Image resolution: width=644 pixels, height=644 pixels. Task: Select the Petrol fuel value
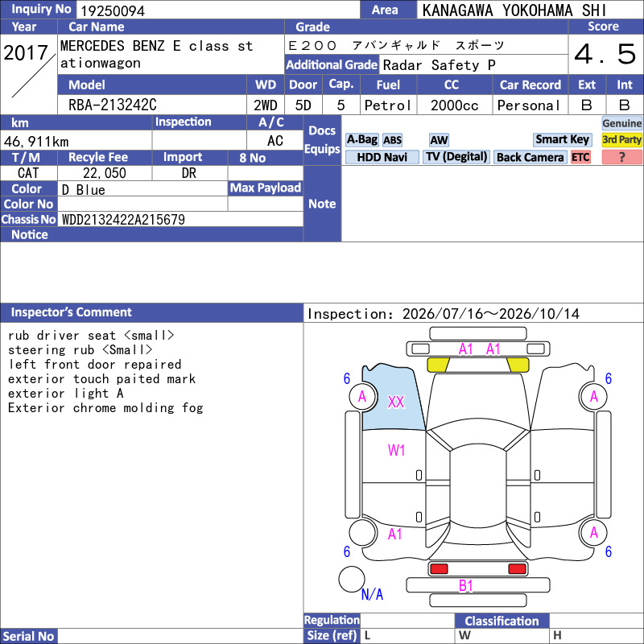pos(387,105)
